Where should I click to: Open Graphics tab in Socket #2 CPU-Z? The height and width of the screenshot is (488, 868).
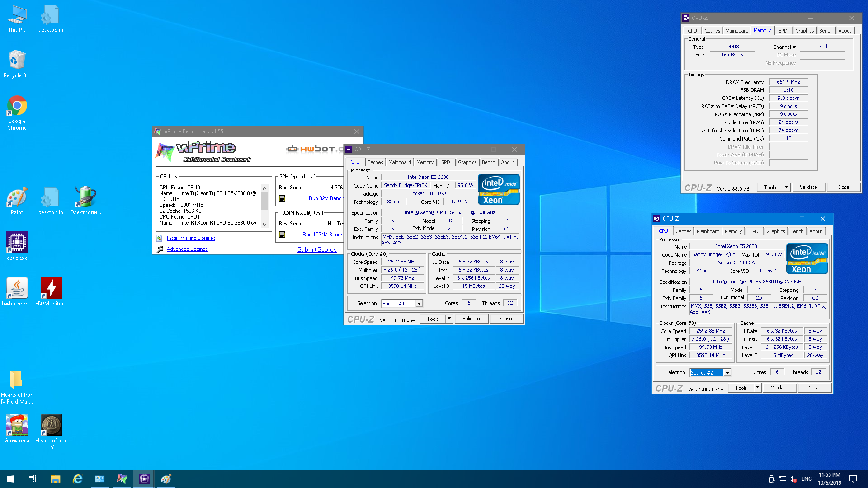click(775, 231)
